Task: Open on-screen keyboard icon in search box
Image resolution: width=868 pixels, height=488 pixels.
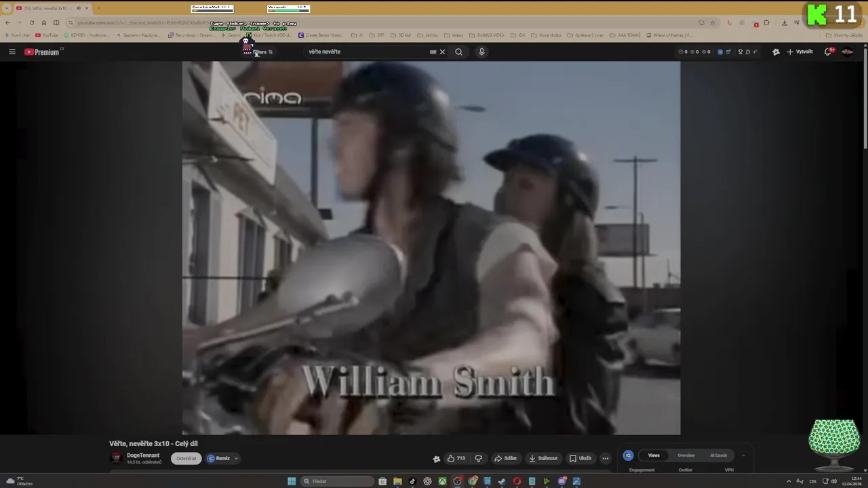Action: (433, 52)
